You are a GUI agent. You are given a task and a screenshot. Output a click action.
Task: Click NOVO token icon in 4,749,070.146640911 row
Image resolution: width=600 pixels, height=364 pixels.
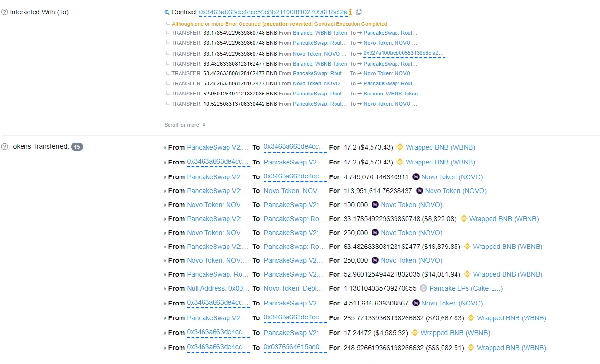(416, 177)
